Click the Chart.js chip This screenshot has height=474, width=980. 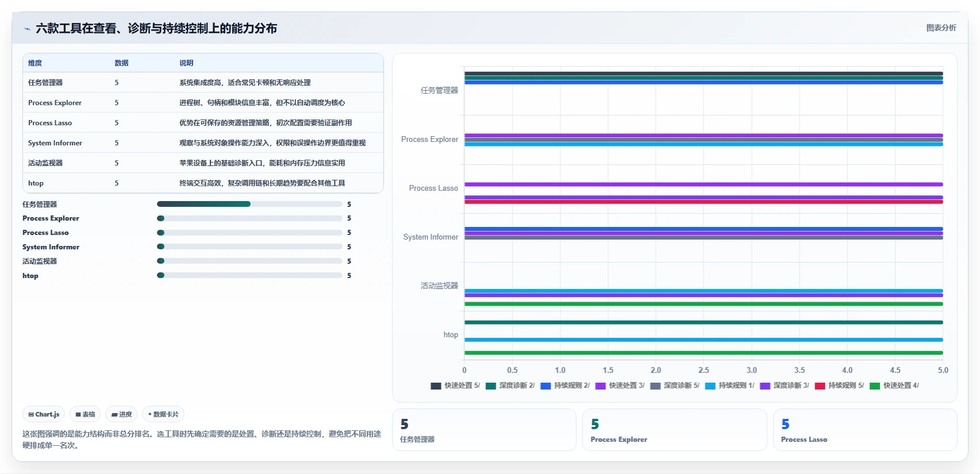pos(44,414)
